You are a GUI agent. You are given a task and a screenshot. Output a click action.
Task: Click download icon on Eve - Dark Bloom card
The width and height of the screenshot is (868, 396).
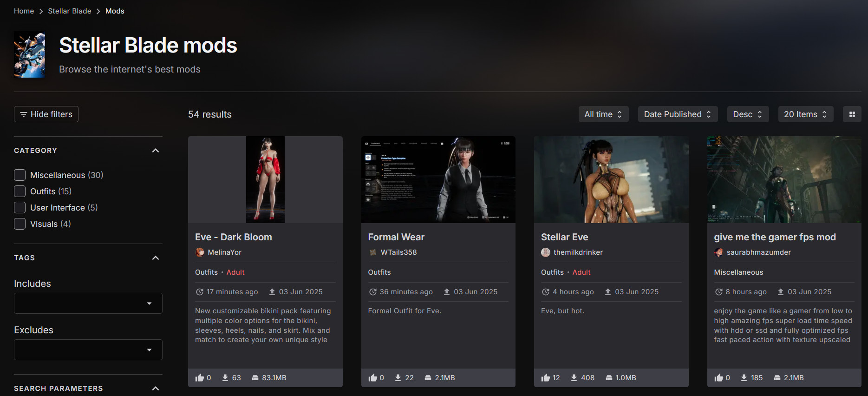(225, 378)
